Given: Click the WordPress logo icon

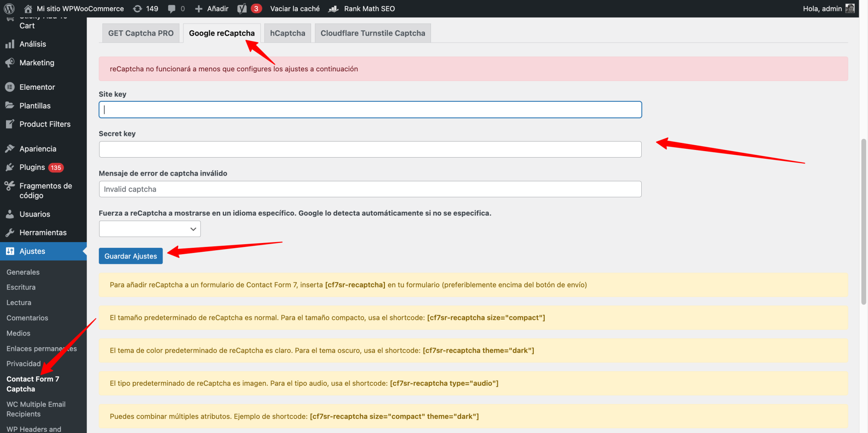Looking at the screenshot, I should pos(9,8).
